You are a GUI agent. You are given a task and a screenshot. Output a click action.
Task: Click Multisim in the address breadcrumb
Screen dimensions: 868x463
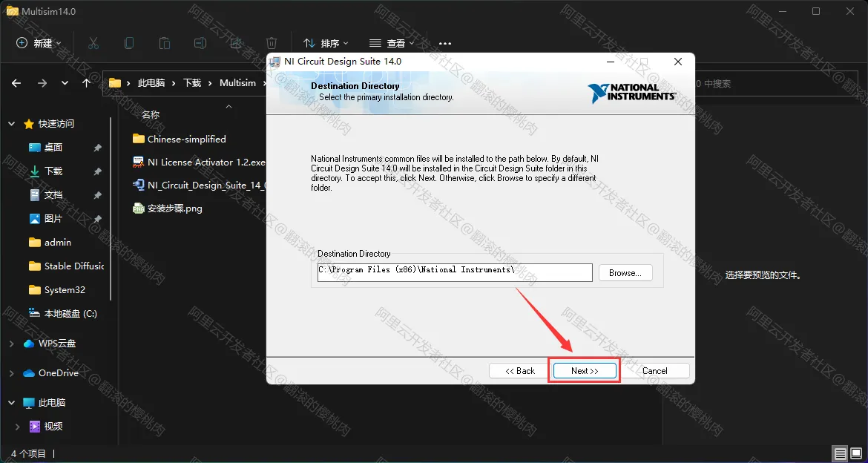pos(237,83)
